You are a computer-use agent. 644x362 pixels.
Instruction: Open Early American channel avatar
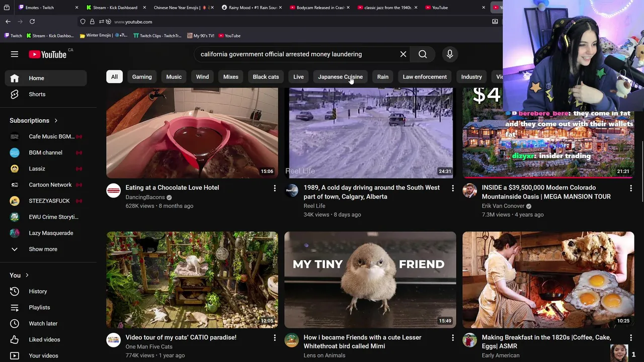click(x=470, y=340)
